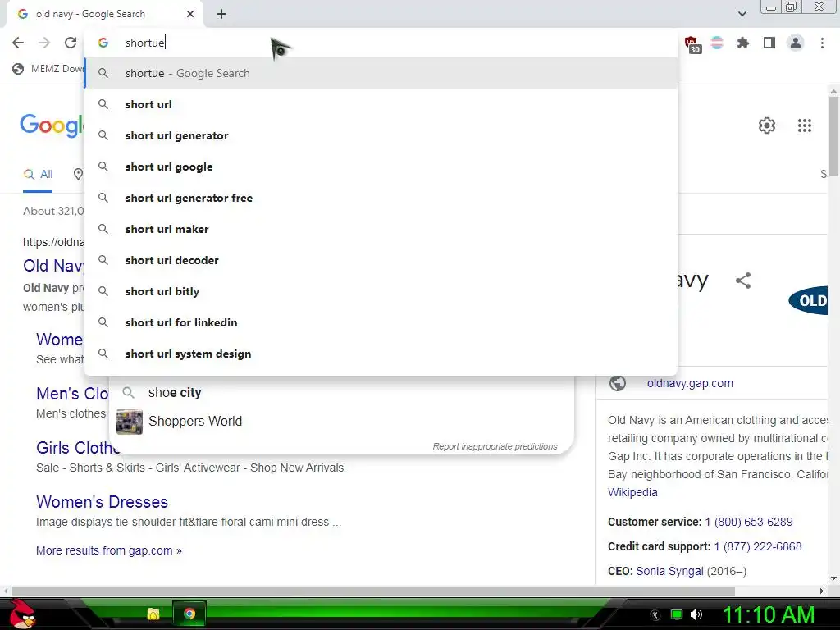Screen dimensions: 840x630
Task: Choose 'short url generator' suggestion
Action: [x=381, y=135]
